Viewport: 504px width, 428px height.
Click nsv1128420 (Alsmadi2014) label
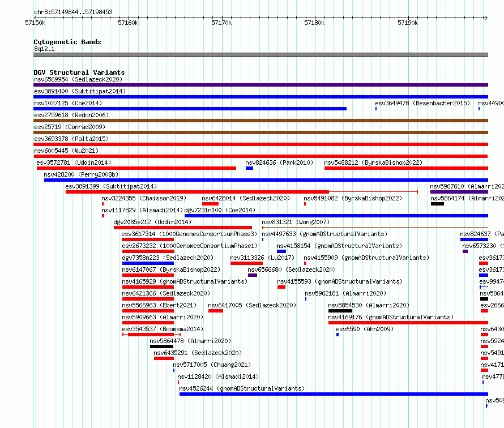pos(218,376)
